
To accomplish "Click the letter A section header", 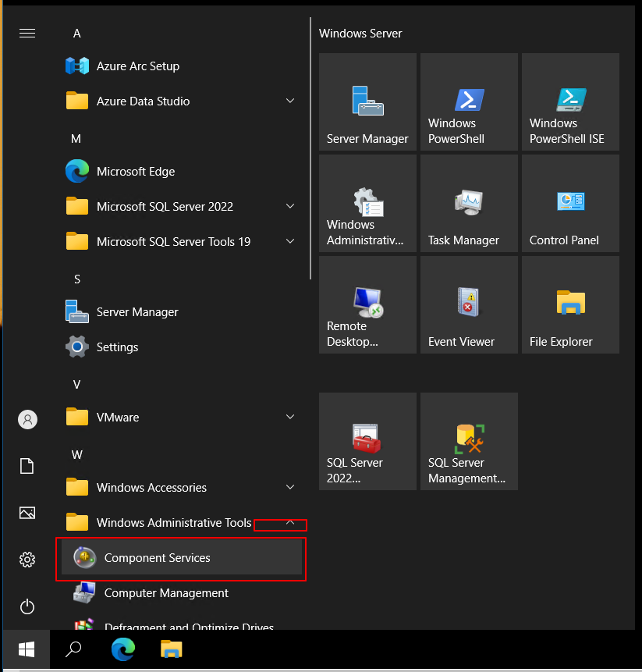I will (77, 34).
